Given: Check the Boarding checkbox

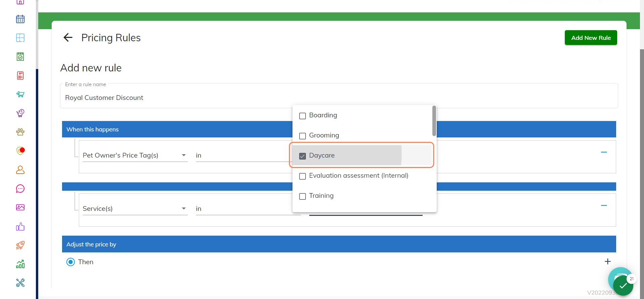Looking at the screenshot, I should tap(303, 116).
